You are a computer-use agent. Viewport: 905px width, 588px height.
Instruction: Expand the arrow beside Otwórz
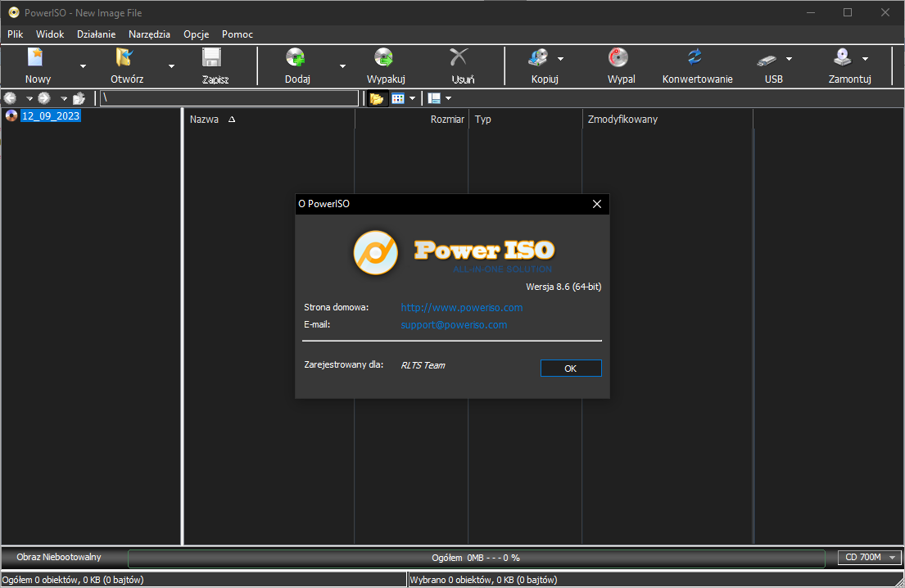(171, 66)
